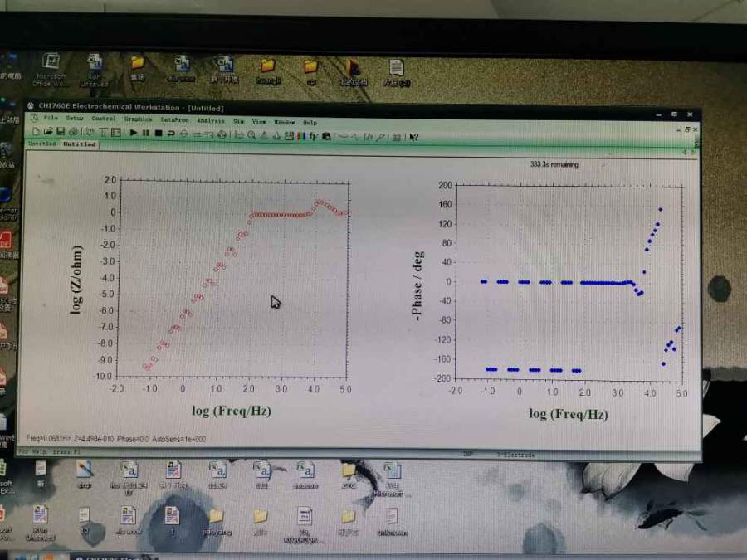Viewport: 747px width, 560px height.
Task: Open the Window menu
Action: coord(285,123)
